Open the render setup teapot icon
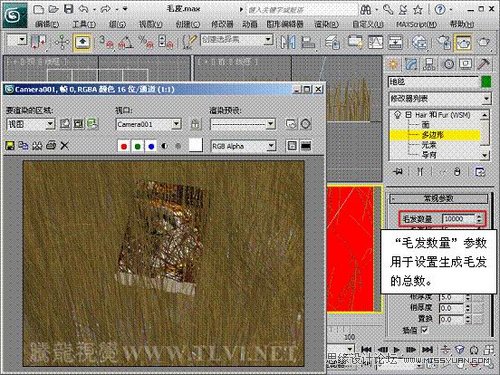Viewport: 500px width, 375px height. coord(445,43)
